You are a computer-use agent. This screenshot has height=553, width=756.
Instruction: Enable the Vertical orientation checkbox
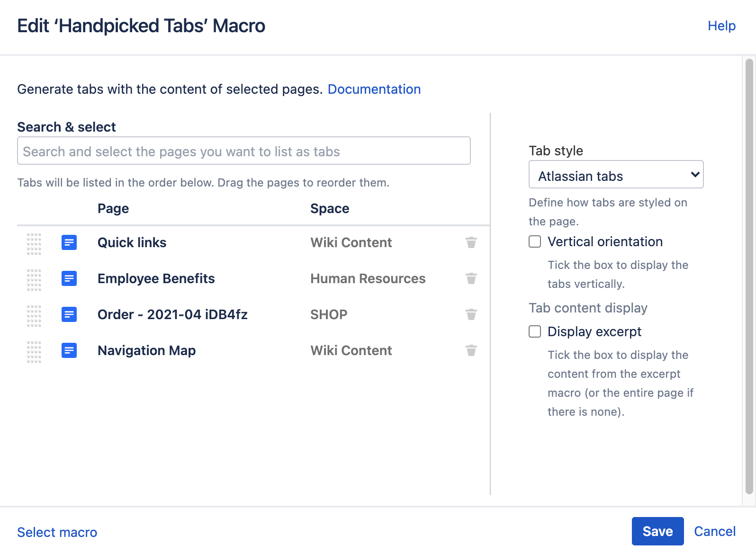pos(535,241)
